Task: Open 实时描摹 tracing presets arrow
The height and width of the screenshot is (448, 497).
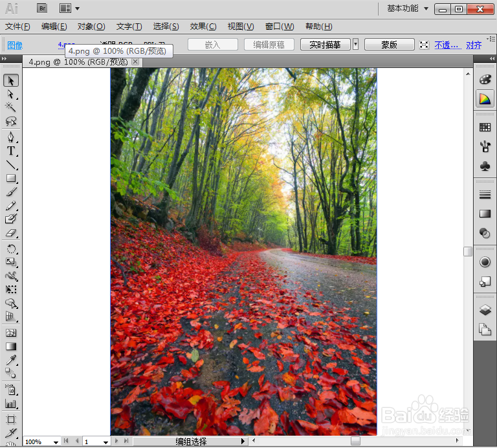Action: (x=356, y=45)
